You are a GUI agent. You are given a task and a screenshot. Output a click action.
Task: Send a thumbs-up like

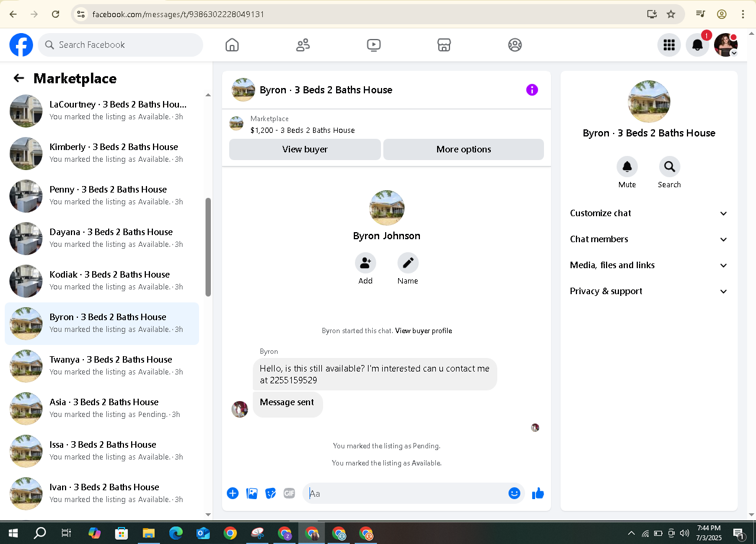point(537,493)
